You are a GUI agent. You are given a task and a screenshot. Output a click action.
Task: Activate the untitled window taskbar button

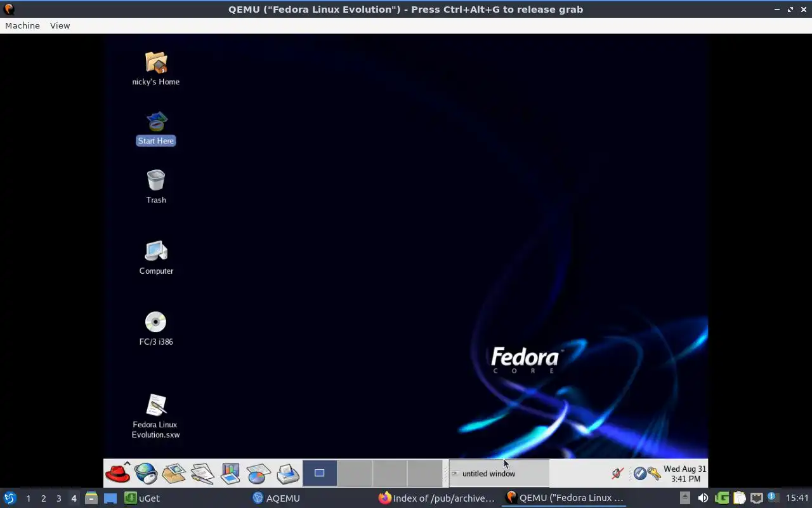499,474
